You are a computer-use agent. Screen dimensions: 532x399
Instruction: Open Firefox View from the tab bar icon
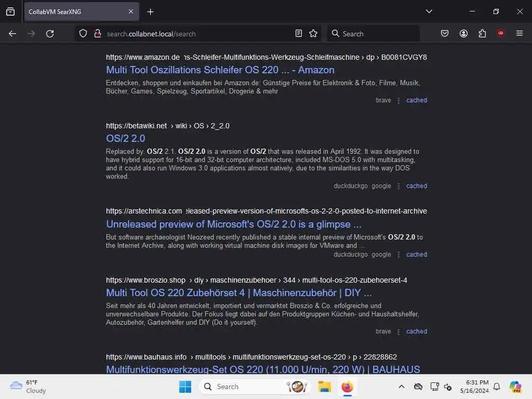click(10, 11)
